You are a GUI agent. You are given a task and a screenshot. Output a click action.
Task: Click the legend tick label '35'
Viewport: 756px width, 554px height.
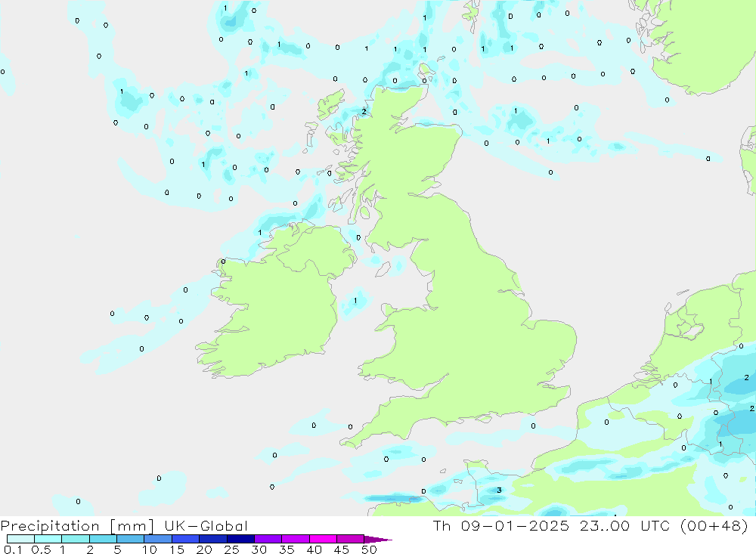click(287, 549)
